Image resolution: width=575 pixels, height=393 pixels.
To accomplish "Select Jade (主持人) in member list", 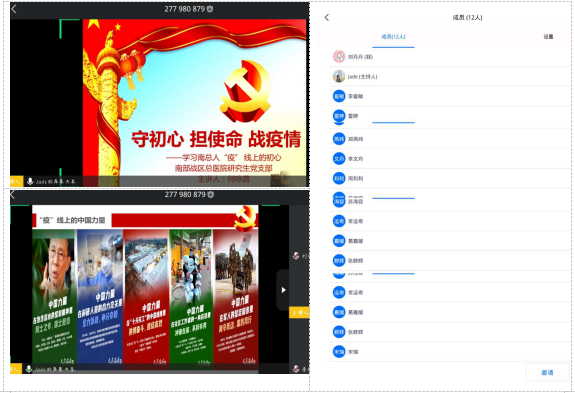I will pos(450,77).
